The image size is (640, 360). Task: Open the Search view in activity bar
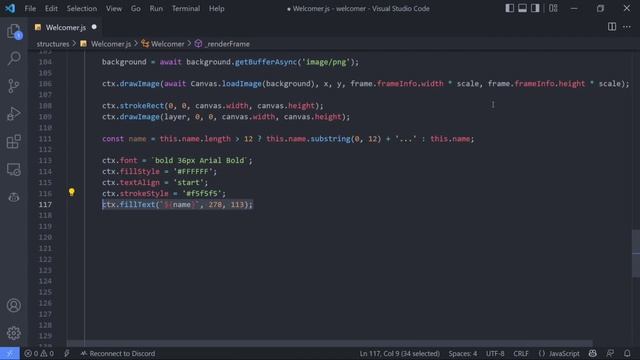[x=13, y=58]
